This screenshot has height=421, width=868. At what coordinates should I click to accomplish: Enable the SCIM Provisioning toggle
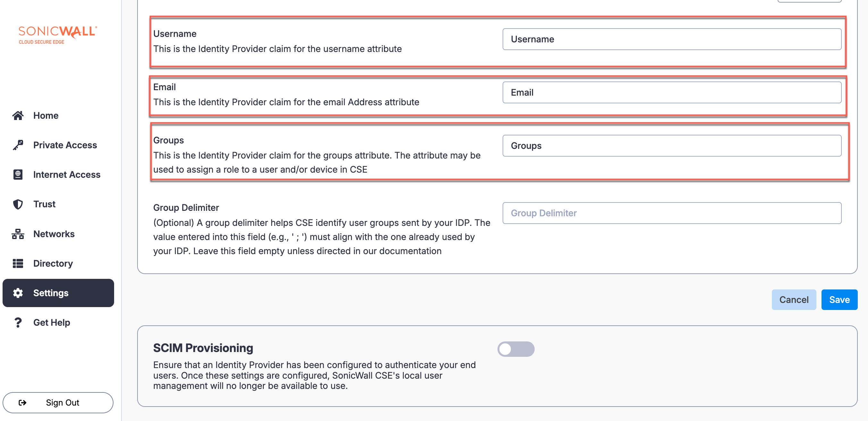pos(515,349)
